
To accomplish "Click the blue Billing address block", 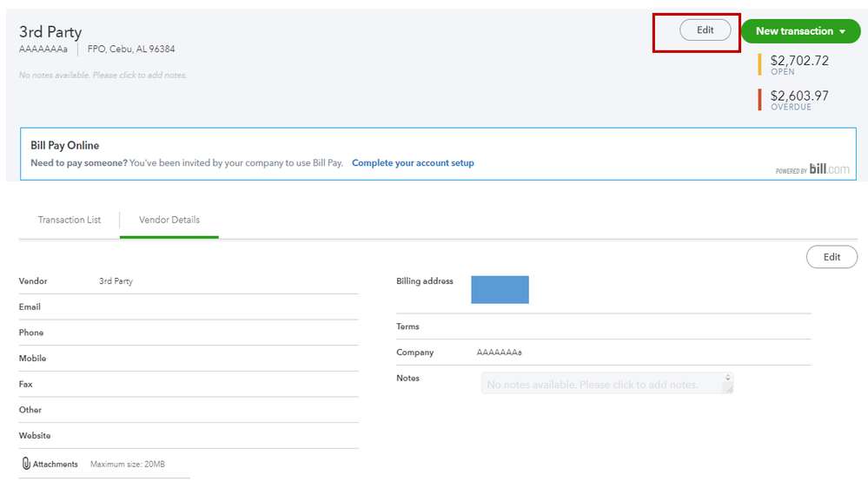I will click(500, 289).
